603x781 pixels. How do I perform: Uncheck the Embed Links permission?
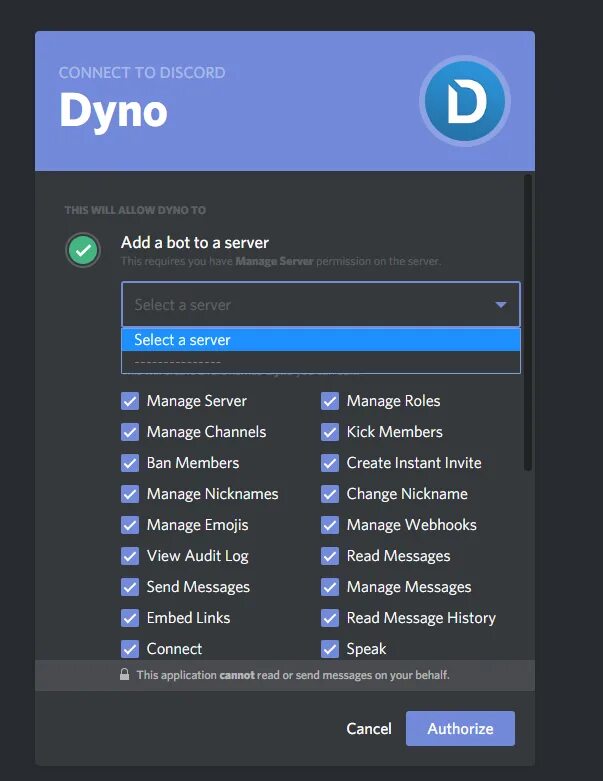point(130,618)
